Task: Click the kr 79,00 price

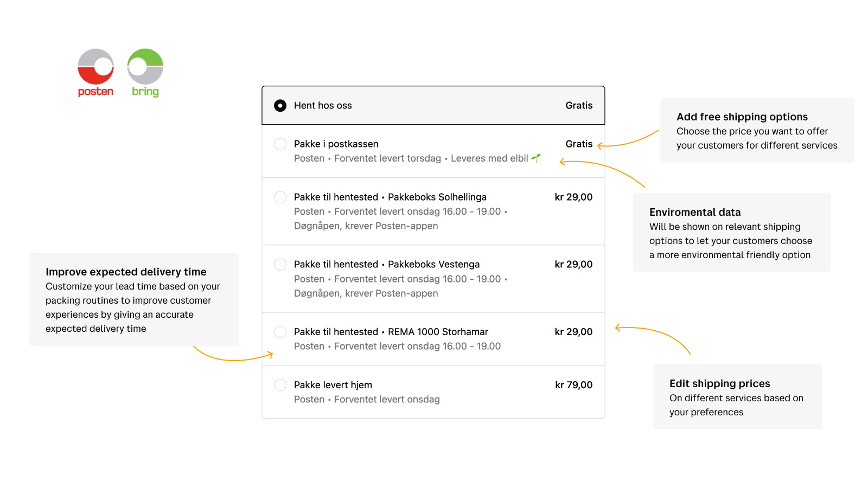Action: click(573, 385)
